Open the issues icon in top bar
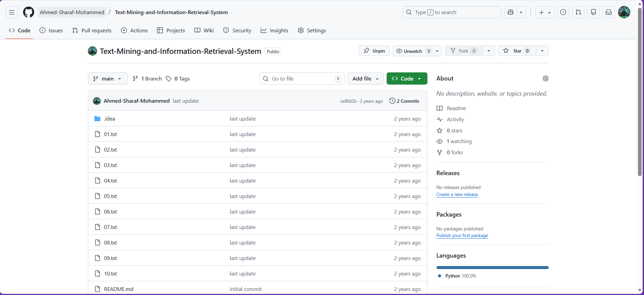 [563, 12]
